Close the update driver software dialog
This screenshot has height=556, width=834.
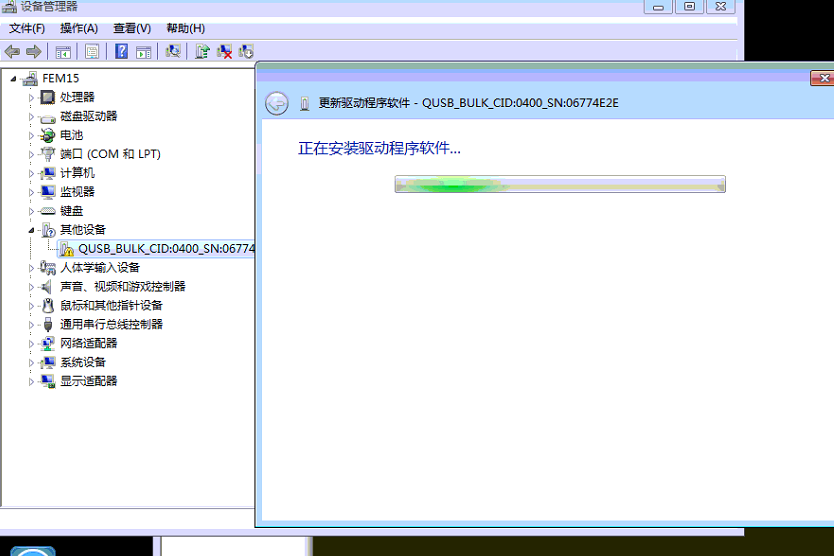pyautogui.click(x=822, y=78)
